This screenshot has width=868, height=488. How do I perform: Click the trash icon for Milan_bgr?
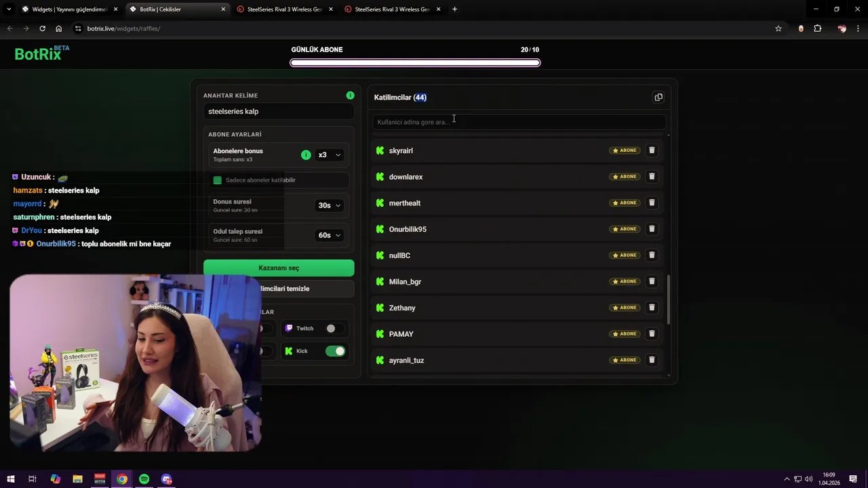pyautogui.click(x=652, y=281)
